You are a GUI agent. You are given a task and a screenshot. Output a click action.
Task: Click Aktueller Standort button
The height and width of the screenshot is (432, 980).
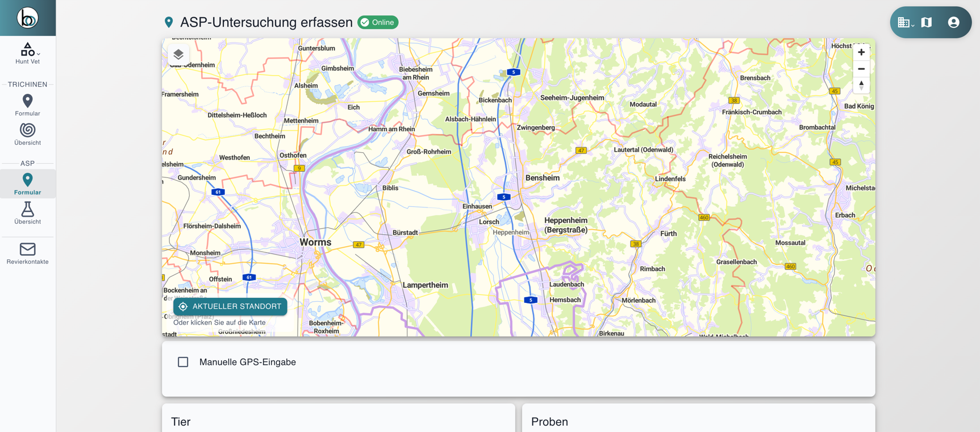coord(230,306)
